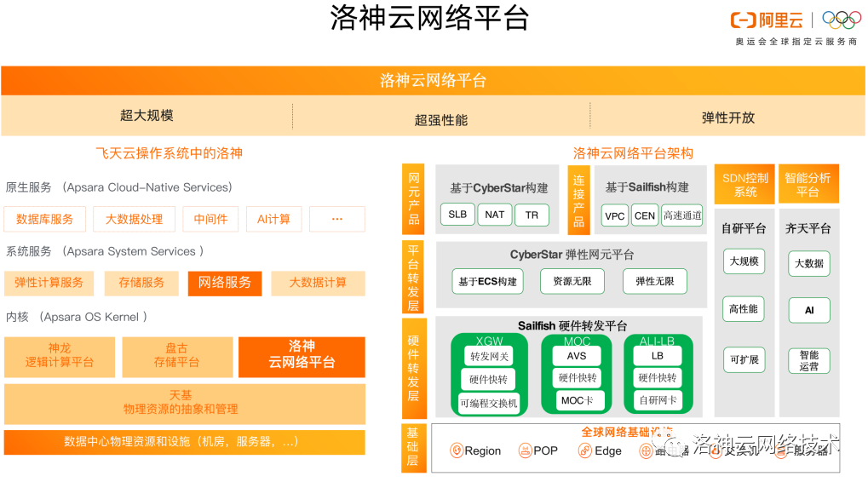
Task: Click the 平台转发层 vertical label
Action: pyautogui.click(x=413, y=278)
